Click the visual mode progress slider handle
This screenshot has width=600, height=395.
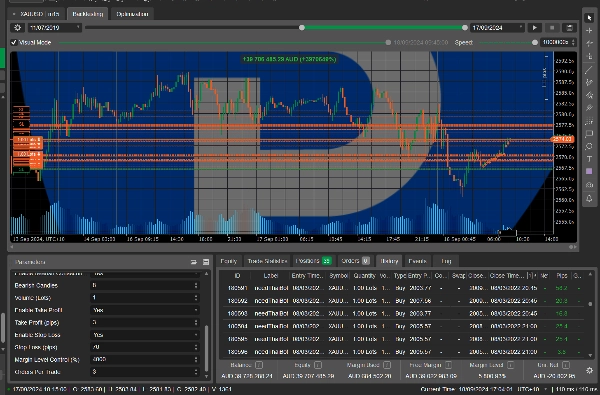pyautogui.click(x=388, y=42)
